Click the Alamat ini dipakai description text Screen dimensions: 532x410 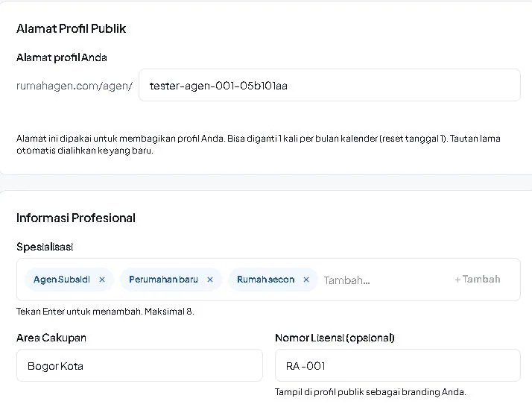tap(259, 145)
